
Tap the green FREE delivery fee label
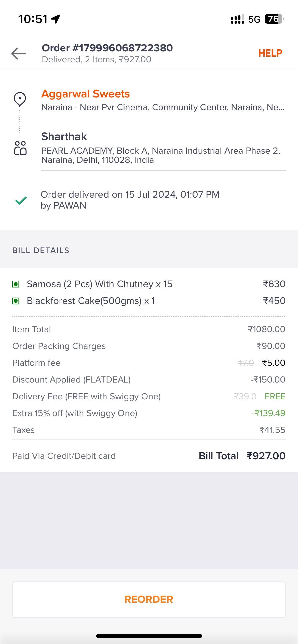275,396
